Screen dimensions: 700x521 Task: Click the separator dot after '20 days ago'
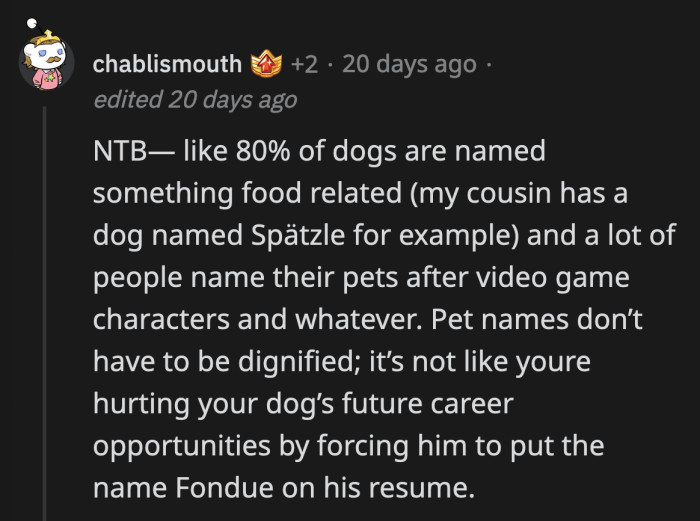(x=490, y=65)
